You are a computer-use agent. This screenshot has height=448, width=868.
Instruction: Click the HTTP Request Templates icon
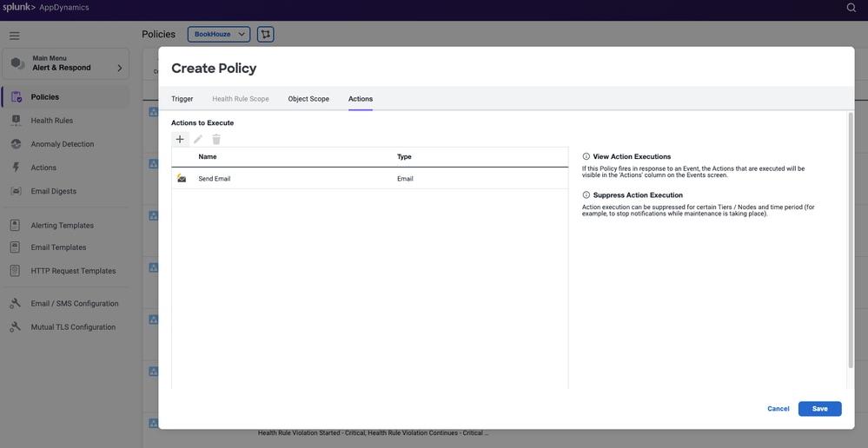pyautogui.click(x=15, y=271)
